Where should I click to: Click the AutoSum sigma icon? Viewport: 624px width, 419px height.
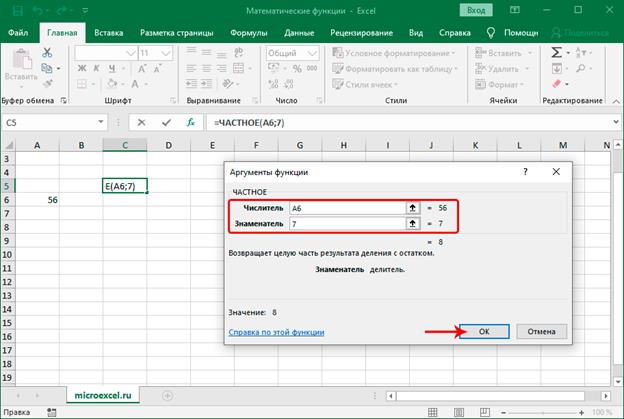(556, 52)
